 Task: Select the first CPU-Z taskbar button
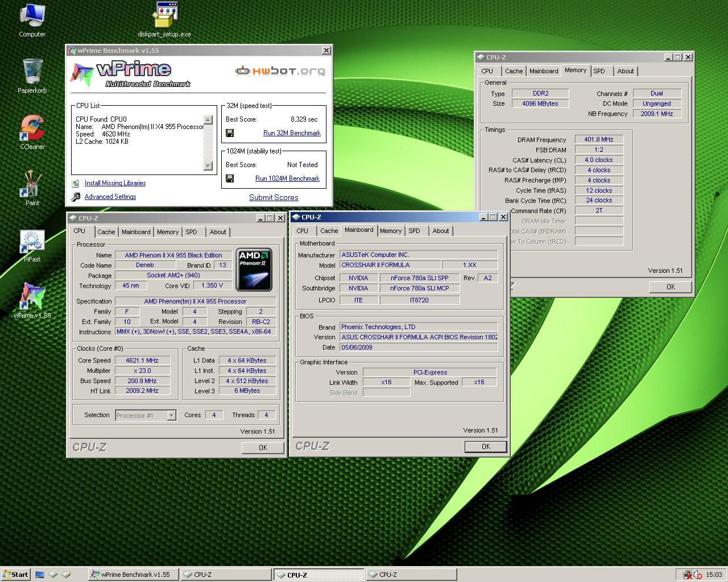[226, 575]
